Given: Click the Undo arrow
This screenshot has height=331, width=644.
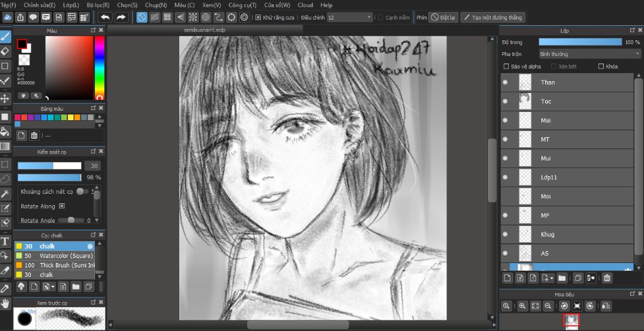Looking at the screenshot, I should [106, 17].
